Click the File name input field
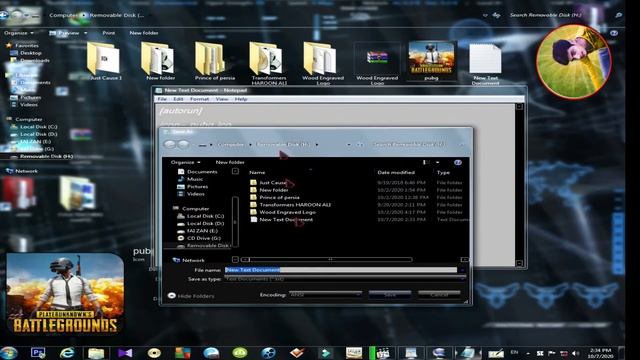The height and width of the screenshot is (360, 640). pos(341,270)
